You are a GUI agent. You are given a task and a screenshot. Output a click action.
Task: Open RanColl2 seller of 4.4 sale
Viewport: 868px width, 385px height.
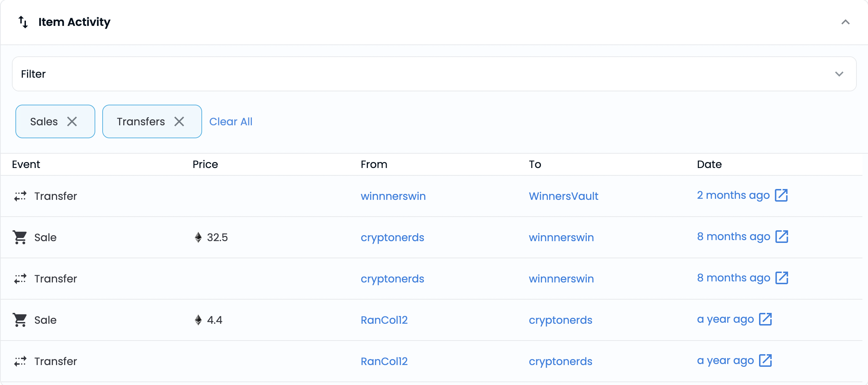[x=384, y=320]
